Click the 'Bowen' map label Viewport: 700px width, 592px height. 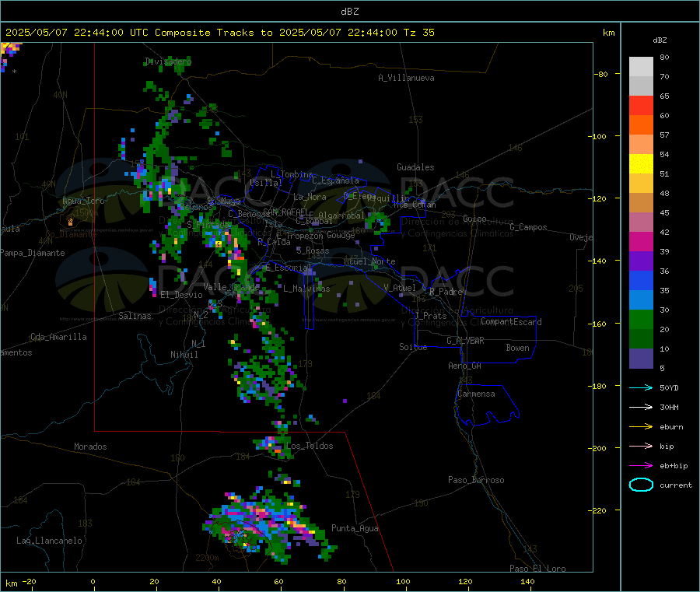tap(517, 348)
